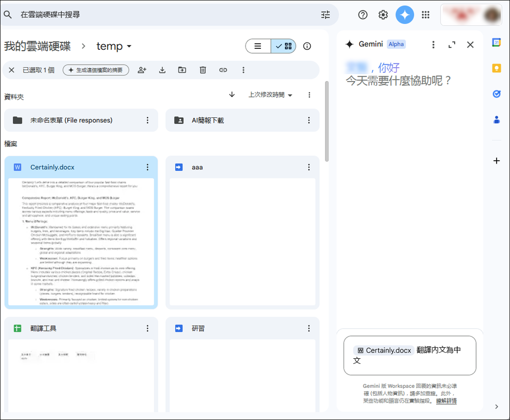The image size is (510, 420).
Task: Open the AI簡報下載 folder
Action: pyautogui.click(x=243, y=120)
